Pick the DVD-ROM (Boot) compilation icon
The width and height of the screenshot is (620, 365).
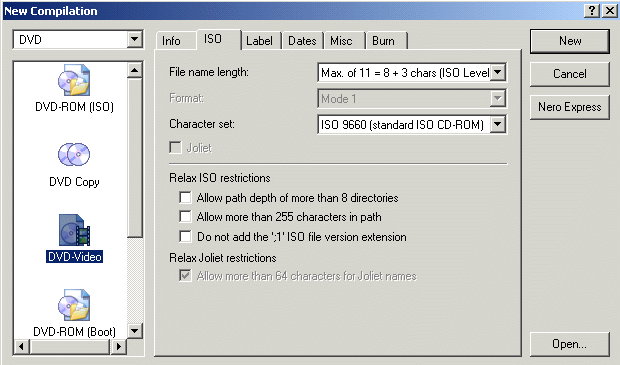pos(74,305)
